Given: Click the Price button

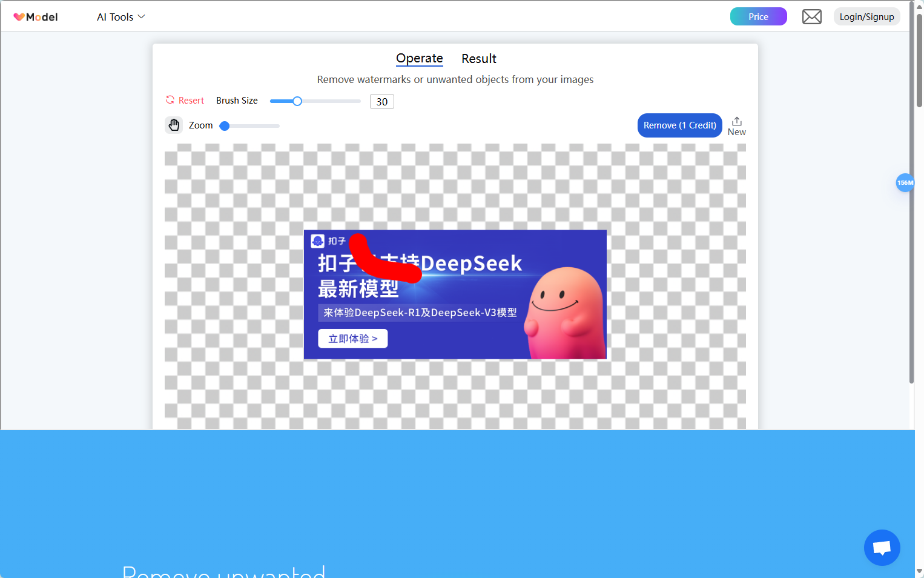Looking at the screenshot, I should (x=758, y=16).
